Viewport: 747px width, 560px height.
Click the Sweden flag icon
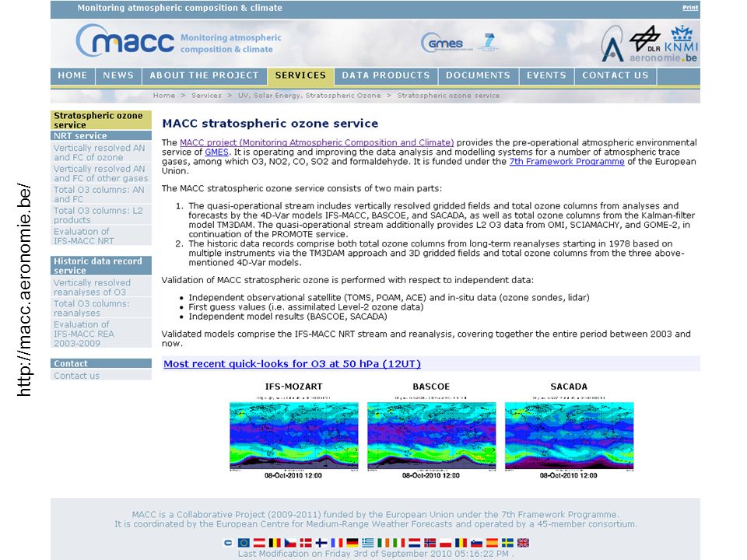[x=508, y=543]
